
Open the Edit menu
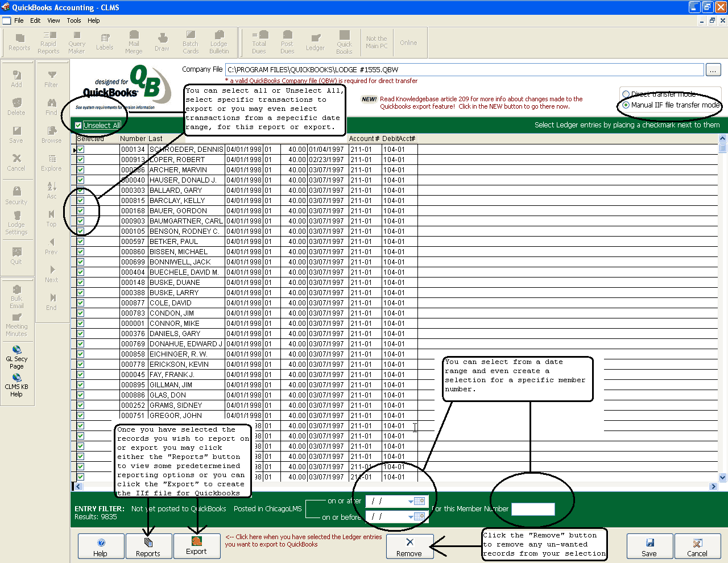[35, 20]
